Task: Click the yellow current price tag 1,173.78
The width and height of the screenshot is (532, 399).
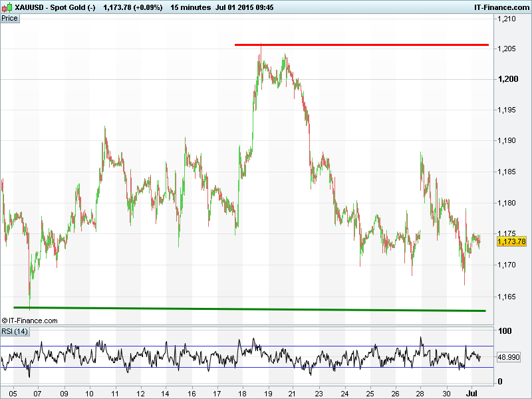Action: click(x=511, y=241)
